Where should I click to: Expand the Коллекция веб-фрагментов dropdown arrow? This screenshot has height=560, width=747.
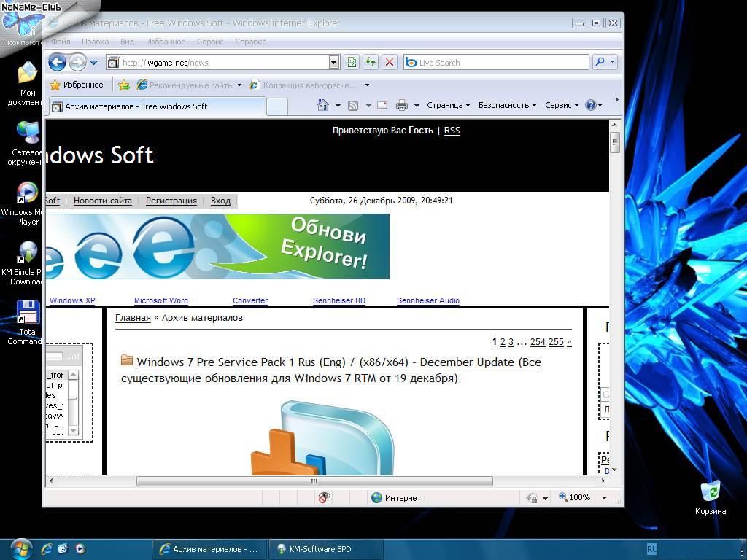pos(367,85)
